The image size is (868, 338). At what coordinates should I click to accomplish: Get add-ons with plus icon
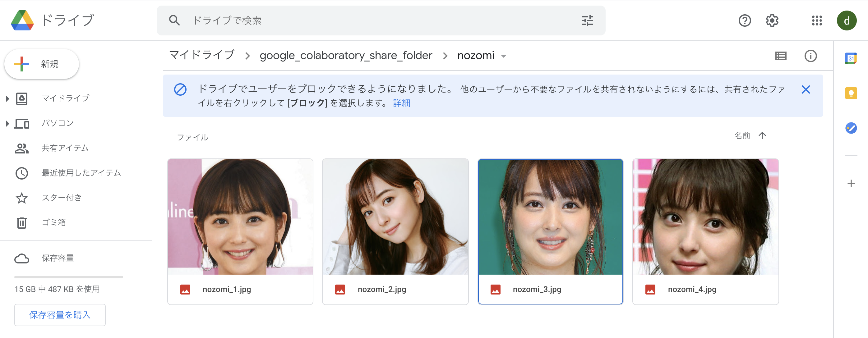851,183
